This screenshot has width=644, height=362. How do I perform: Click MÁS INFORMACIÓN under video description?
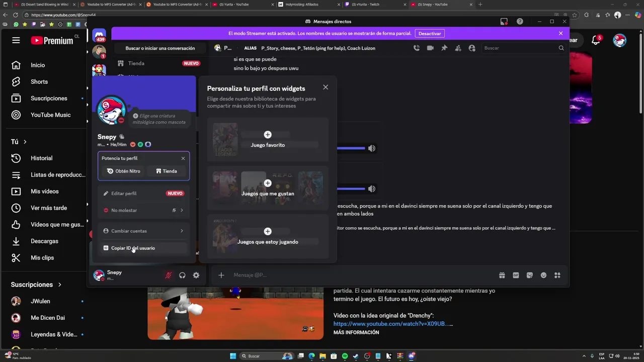[x=356, y=332]
